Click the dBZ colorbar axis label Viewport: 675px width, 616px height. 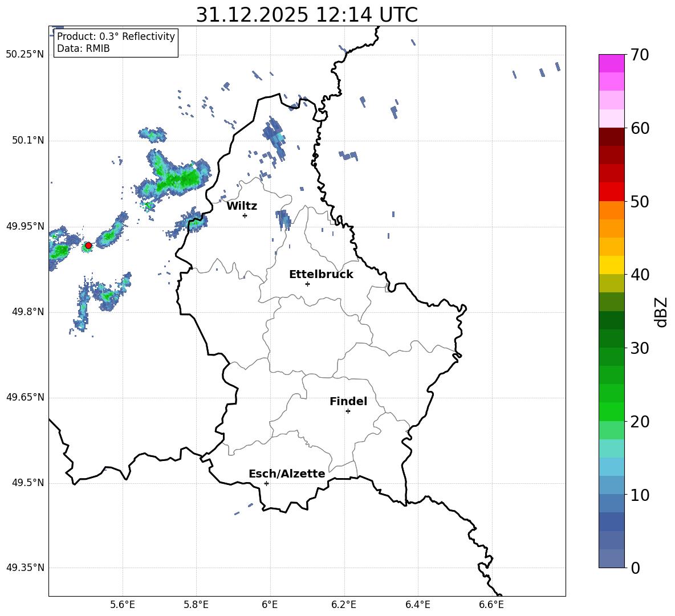(x=662, y=312)
